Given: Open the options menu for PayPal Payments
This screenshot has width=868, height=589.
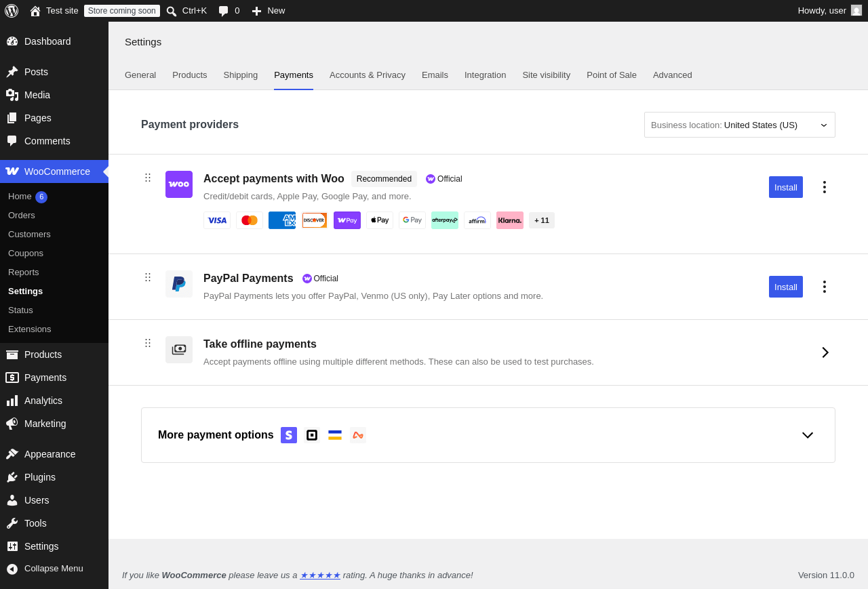Looking at the screenshot, I should (825, 287).
